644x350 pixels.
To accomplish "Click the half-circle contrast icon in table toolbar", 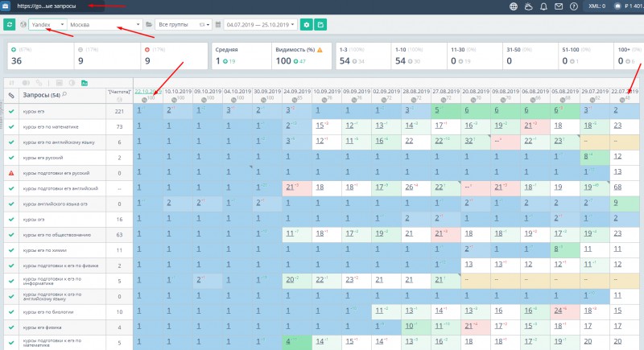I will (72, 83).
